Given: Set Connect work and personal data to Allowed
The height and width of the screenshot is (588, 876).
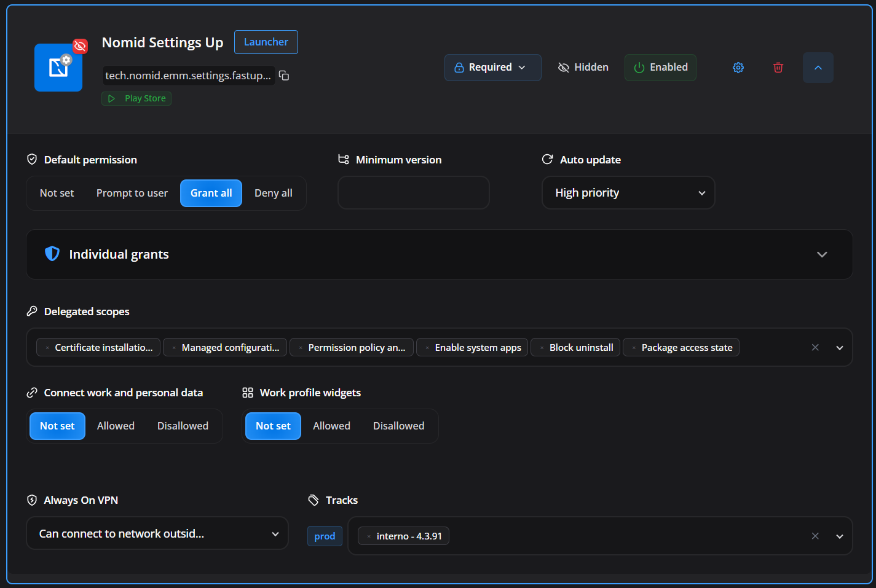Looking at the screenshot, I should [116, 426].
